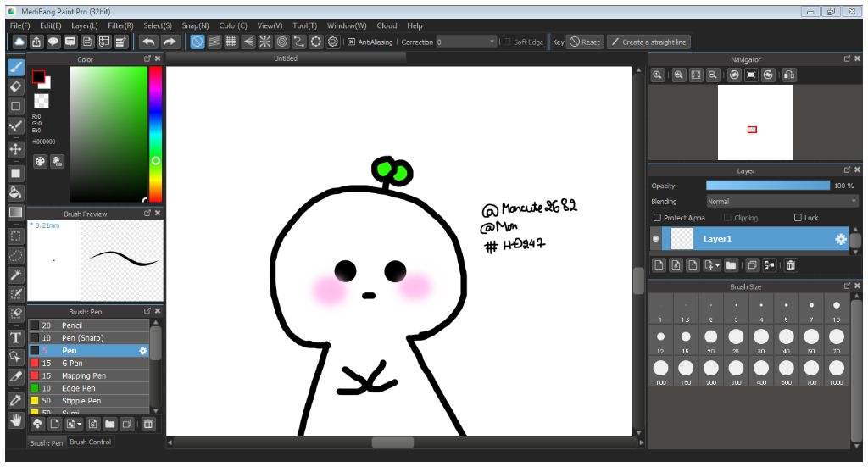Click the Navigator canvas thumbnail
The image size is (868, 467).
pyautogui.click(x=755, y=122)
